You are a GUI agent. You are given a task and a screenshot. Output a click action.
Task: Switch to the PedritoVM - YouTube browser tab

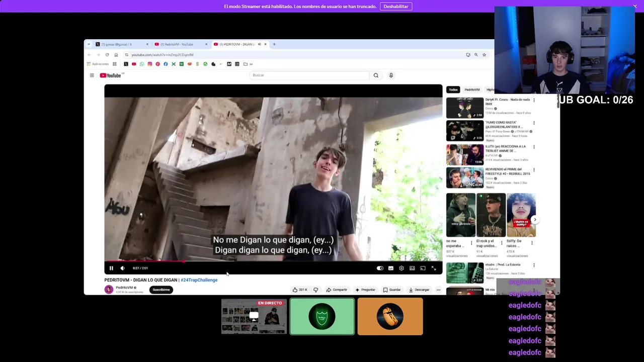(181, 44)
